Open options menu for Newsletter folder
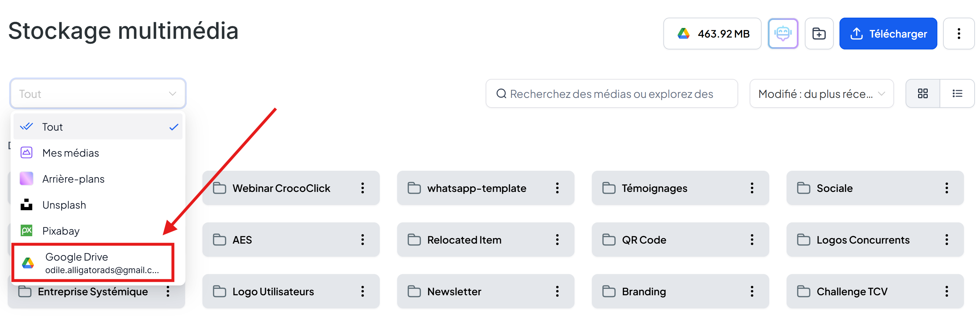 pos(557,291)
